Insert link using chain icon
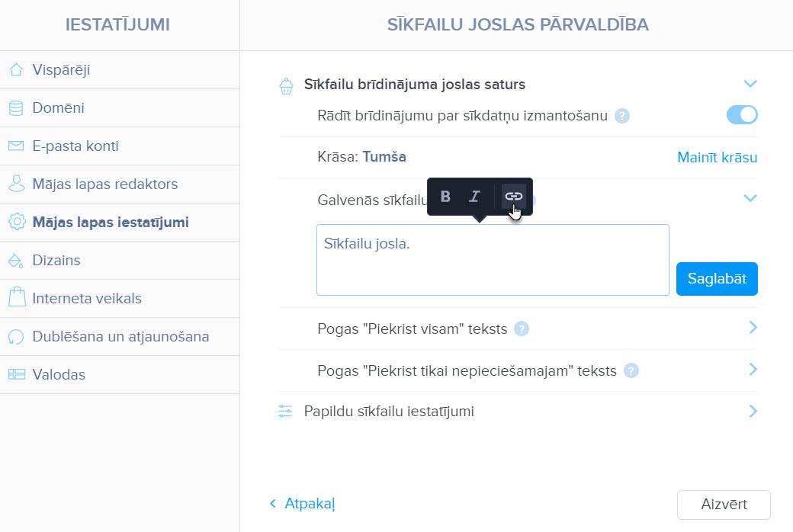 [x=513, y=196]
